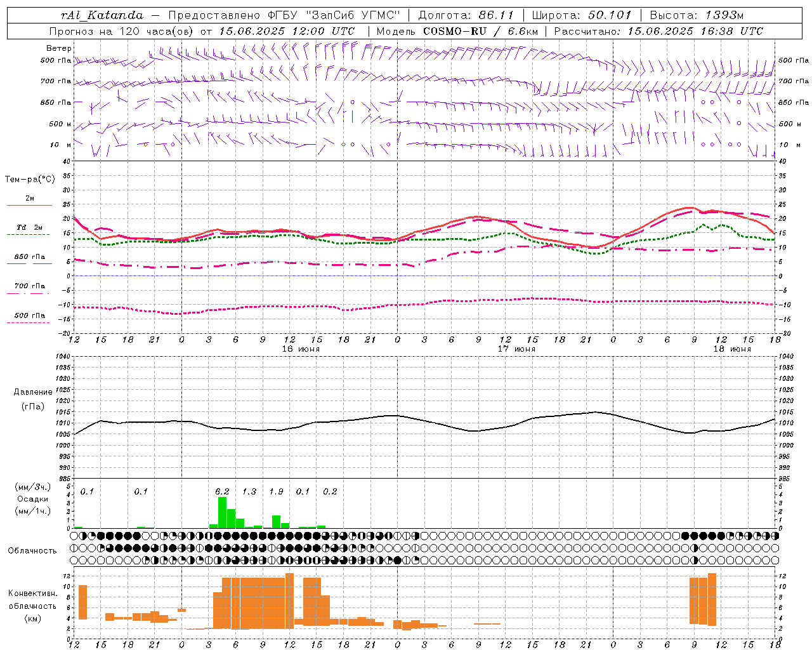The image size is (812, 650).
Task: Click the Облачность row label
Action: click(x=32, y=551)
